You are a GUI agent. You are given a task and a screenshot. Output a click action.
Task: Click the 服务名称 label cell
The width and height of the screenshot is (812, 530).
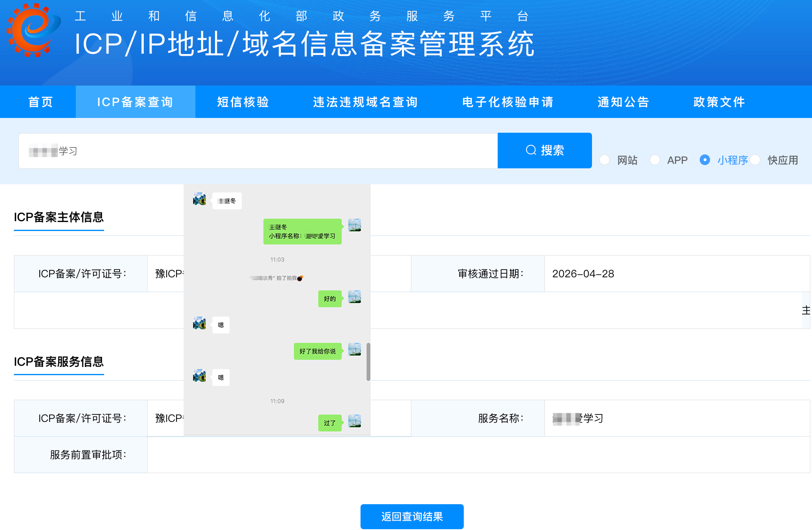point(478,418)
